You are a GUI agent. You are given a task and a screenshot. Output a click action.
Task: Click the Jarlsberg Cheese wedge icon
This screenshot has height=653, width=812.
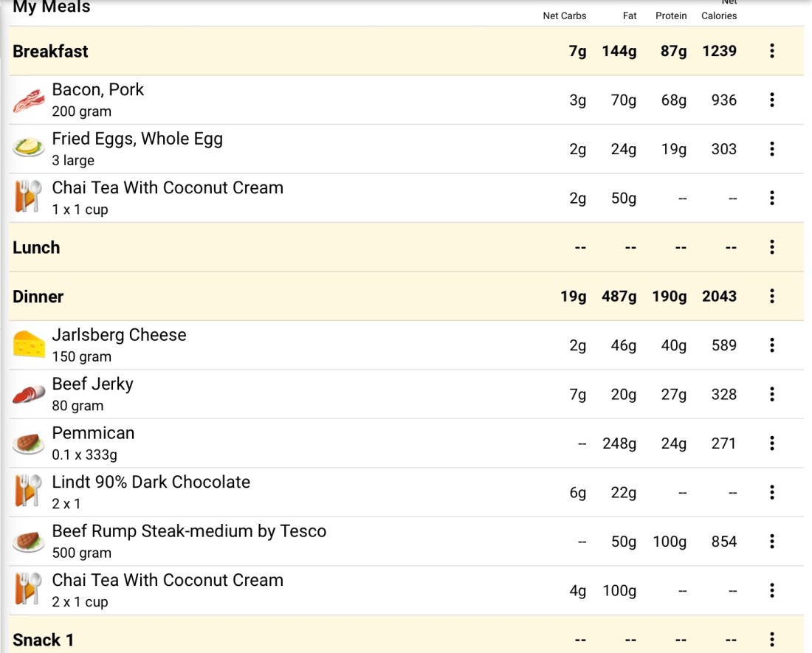point(29,345)
